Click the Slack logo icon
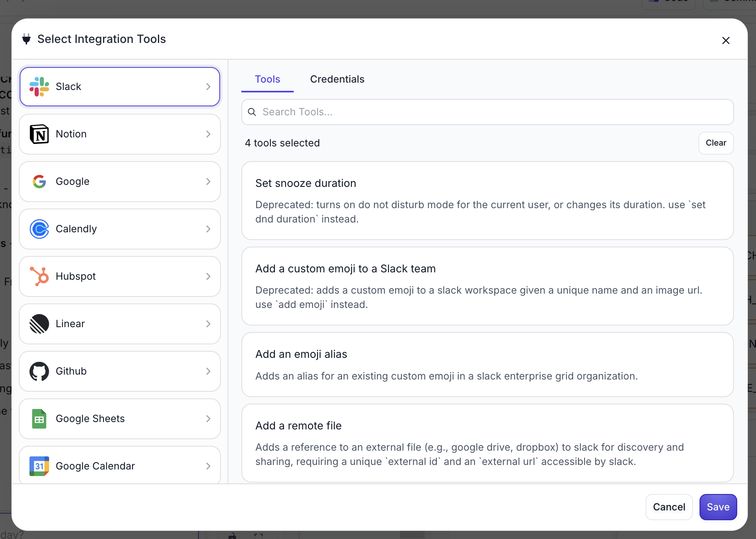Viewport: 756px width, 539px height. pyautogui.click(x=39, y=87)
